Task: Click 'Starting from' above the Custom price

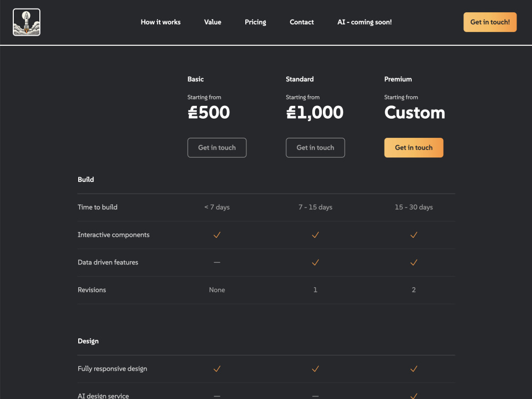Action: pos(401,97)
